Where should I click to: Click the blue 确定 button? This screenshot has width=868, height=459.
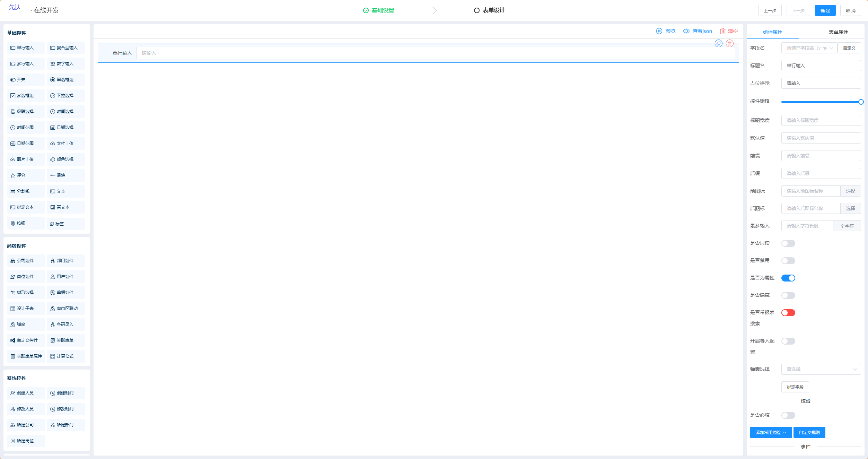825,11
